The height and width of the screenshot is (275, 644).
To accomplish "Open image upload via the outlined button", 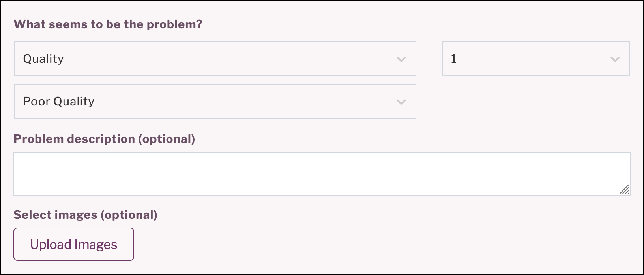I will (x=73, y=244).
